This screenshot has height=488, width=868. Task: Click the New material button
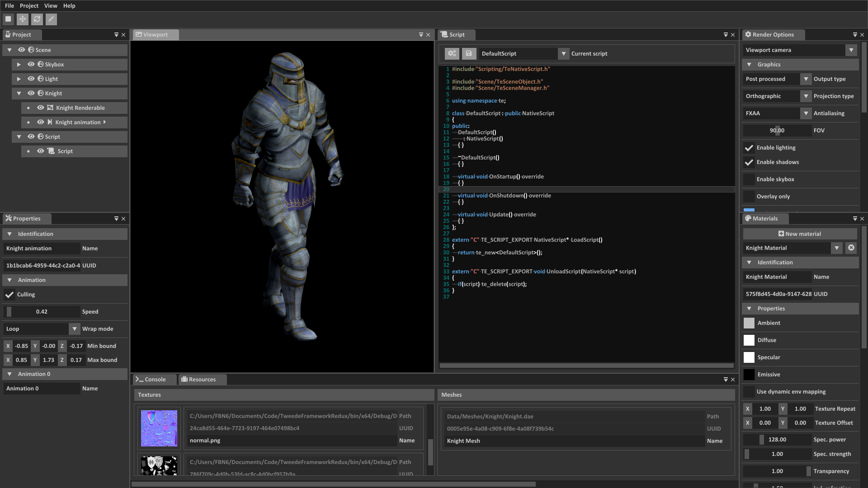coord(800,234)
